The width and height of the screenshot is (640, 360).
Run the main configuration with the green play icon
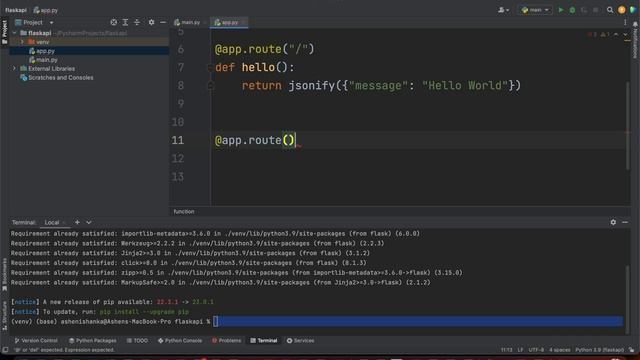pyautogui.click(x=561, y=10)
